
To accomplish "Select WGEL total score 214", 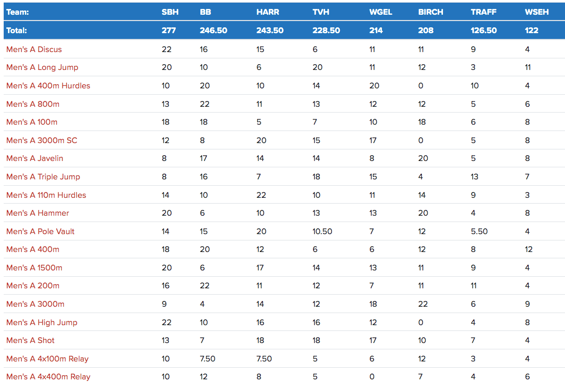I will (376, 31).
